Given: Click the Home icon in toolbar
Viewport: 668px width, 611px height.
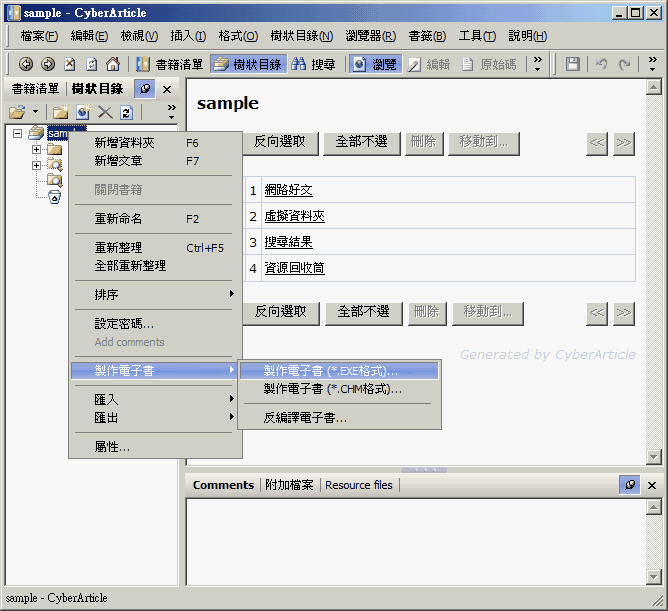Looking at the screenshot, I should click(113, 64).
